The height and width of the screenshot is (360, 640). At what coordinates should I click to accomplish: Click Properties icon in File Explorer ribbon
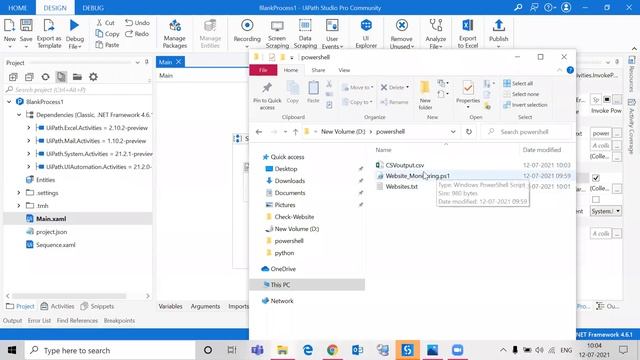click(x=468, y=87)
